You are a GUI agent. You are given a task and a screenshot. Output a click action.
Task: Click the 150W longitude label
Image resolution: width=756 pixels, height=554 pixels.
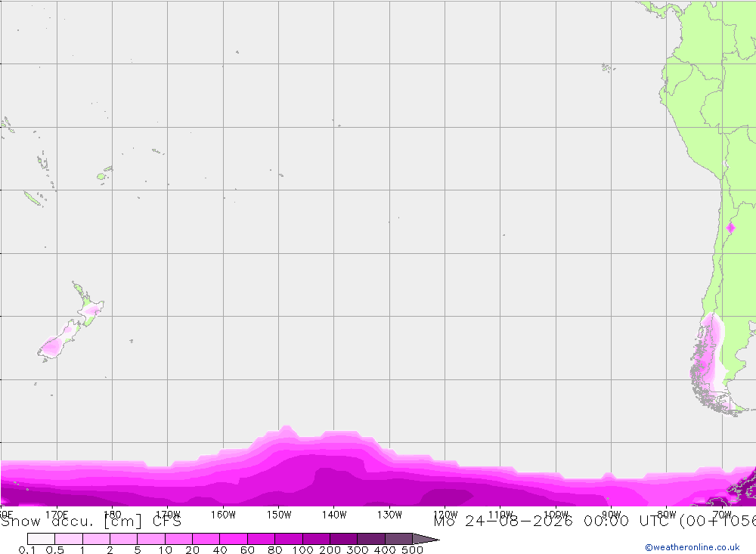pos(279,515)
